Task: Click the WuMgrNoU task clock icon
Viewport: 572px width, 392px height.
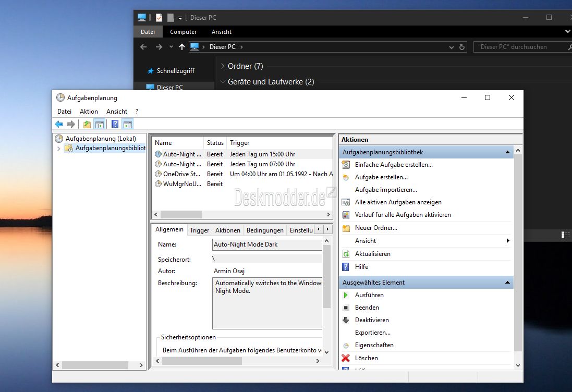Action: (159, 184)
